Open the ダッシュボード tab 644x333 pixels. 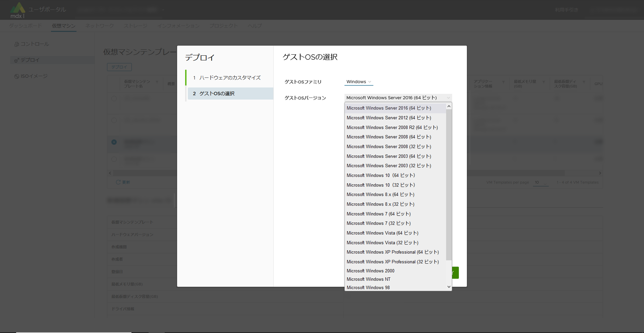coord(25,26)
